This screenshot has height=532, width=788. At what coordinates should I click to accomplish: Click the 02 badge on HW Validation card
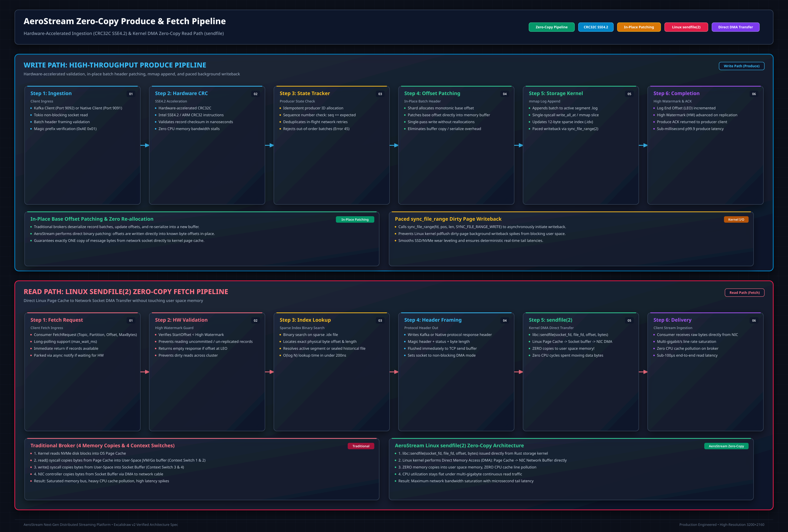tap(255, 320)
